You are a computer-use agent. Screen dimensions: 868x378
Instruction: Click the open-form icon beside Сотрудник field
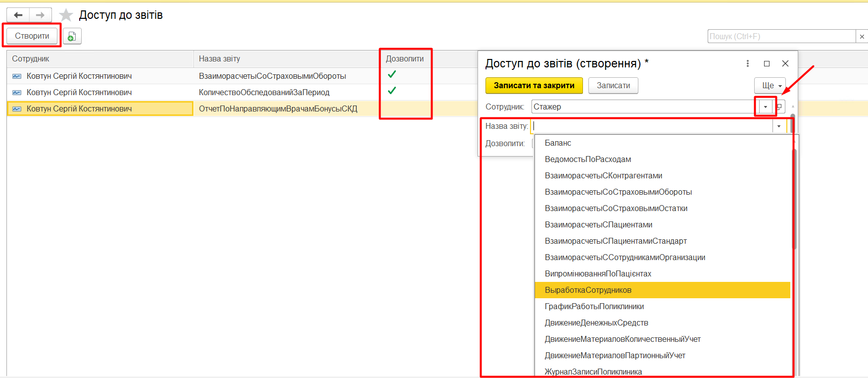pyautogui.click(x=779, y=107)
